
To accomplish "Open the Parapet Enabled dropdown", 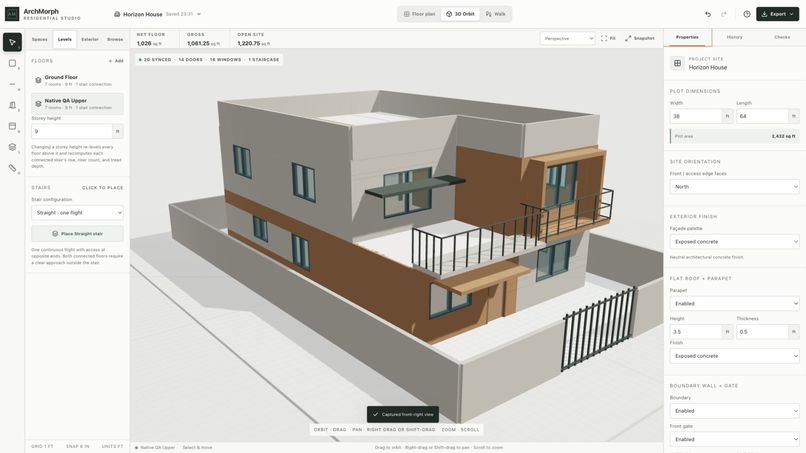I will coord(735,303).
